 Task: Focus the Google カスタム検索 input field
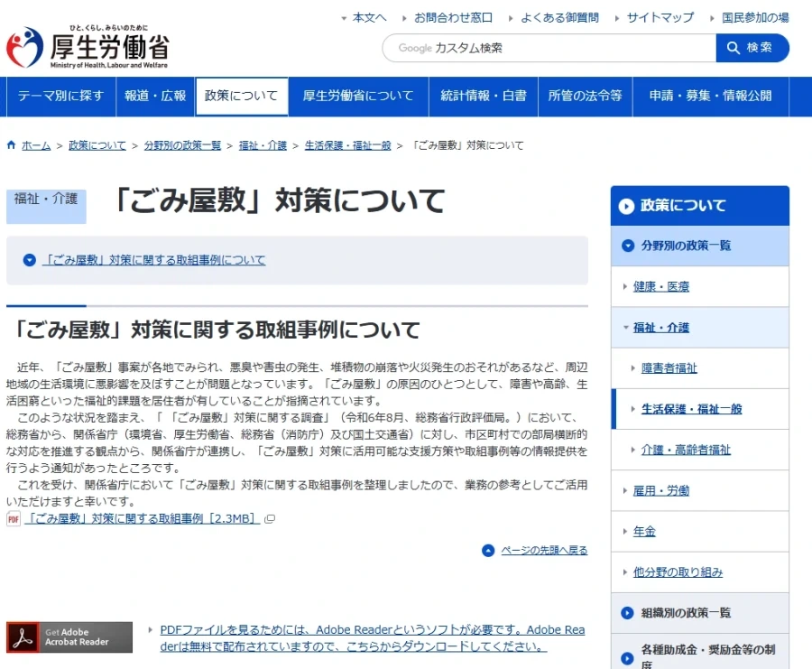[549, 48]
